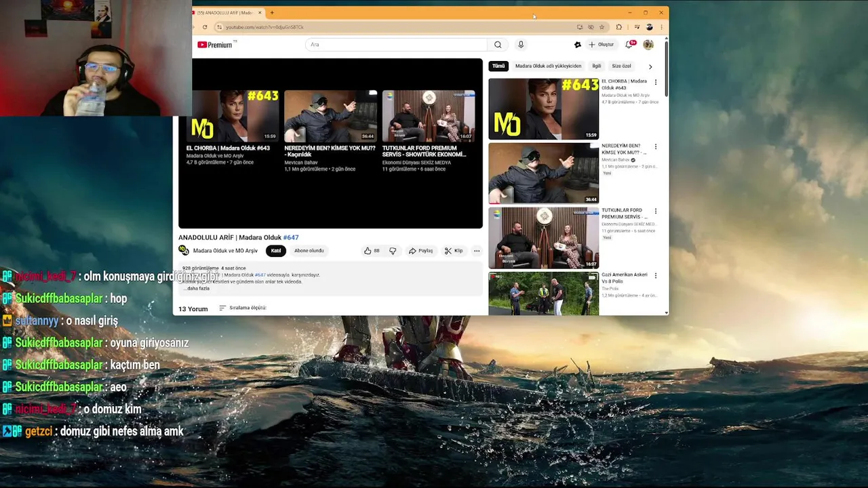Viewport: 868px width, 488px height.
Task: Open the media control icon in Chrome toolbar
Action: click(637, 27)
